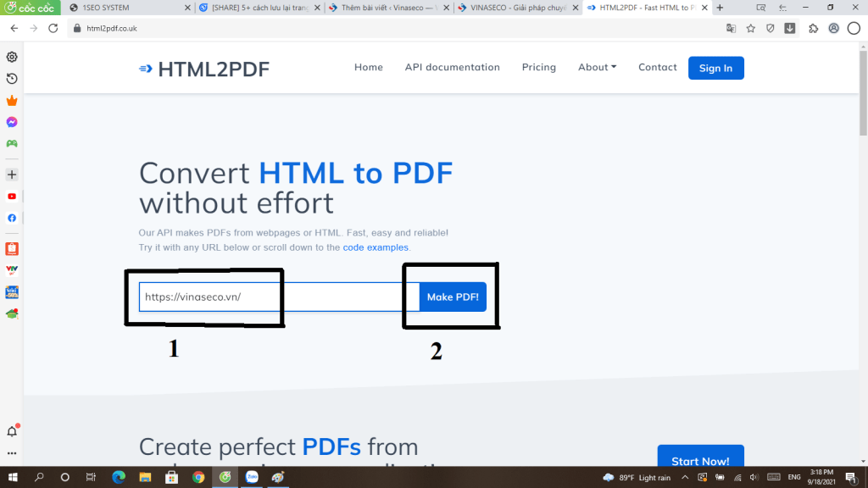This screenshot has height=488, width=868.
Task: Follow the code examples link
Action: coord(376,247)
